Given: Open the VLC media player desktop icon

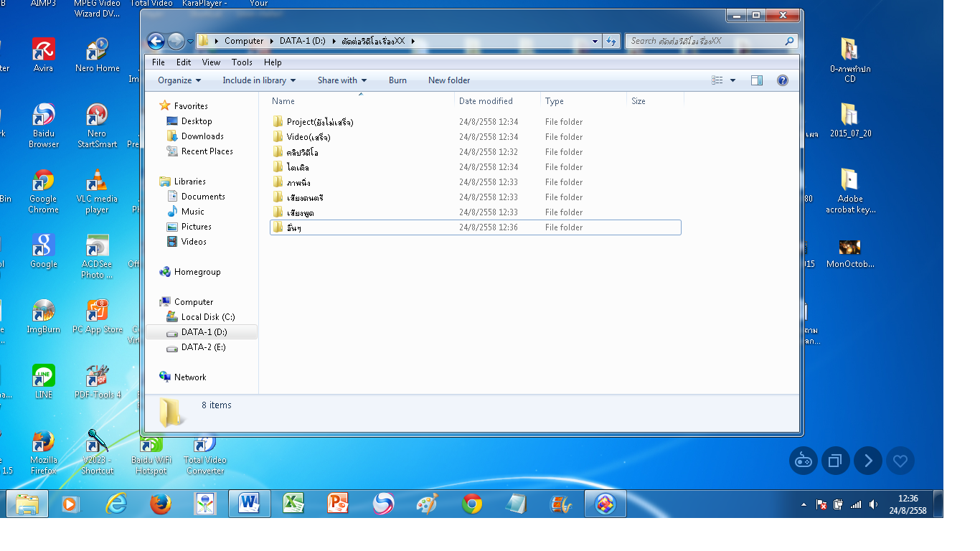Looking at the screenshot, I should 96,181.
